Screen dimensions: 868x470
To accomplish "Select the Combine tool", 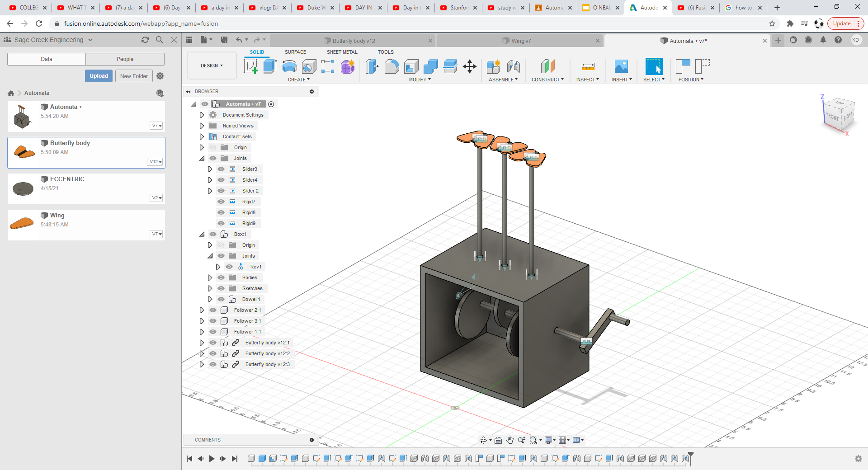I will pyautogui.click(x=430, y=66).
